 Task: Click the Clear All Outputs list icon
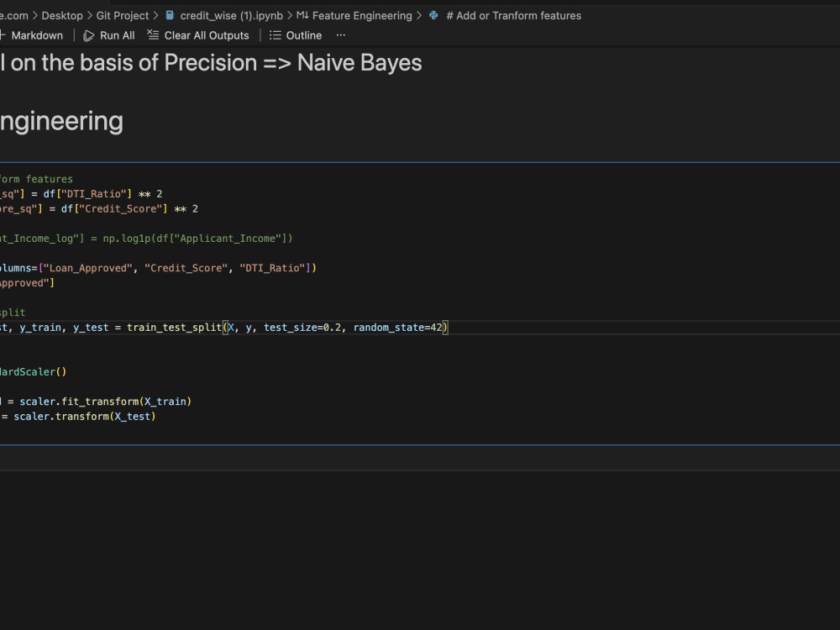click(153, 34)
